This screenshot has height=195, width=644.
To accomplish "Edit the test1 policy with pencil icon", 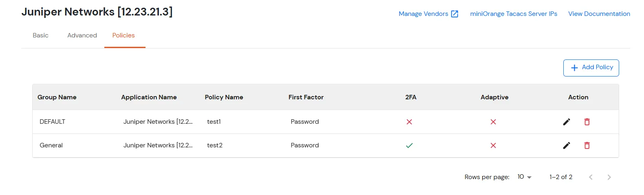I will click(567, 122).
